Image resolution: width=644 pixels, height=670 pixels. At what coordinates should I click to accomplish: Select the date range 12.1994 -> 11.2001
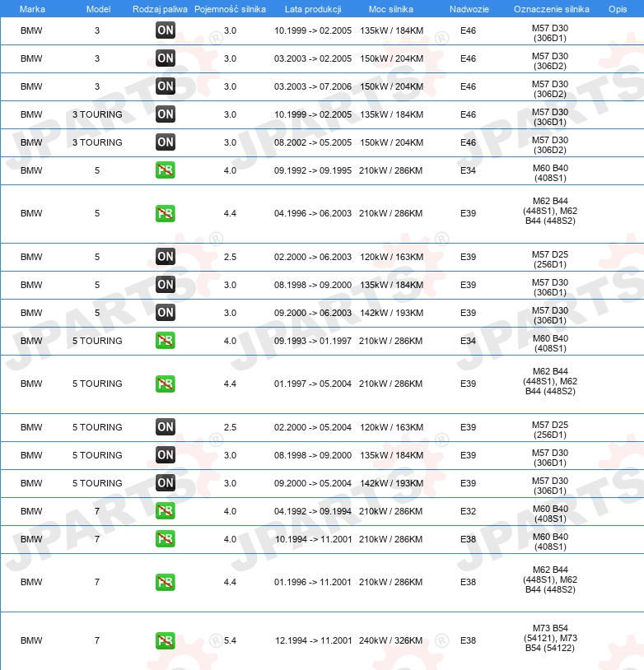(x=314, y=640)
